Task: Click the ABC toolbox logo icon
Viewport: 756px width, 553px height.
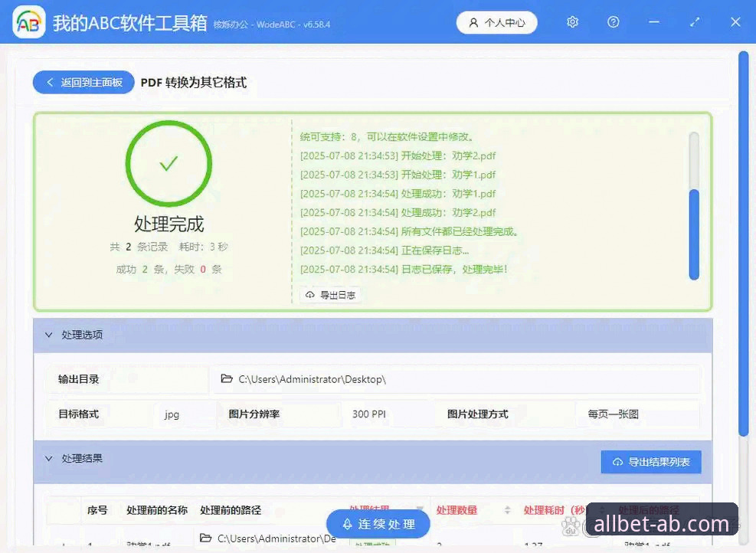Action: coord(28,21)
